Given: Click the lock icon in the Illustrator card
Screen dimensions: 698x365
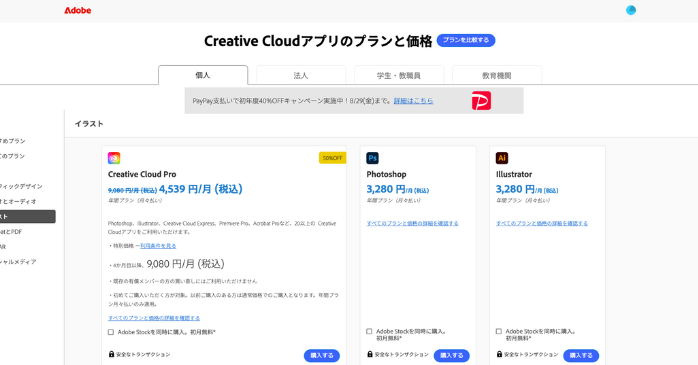Looking at the screenshot, I should coord(499,354).
